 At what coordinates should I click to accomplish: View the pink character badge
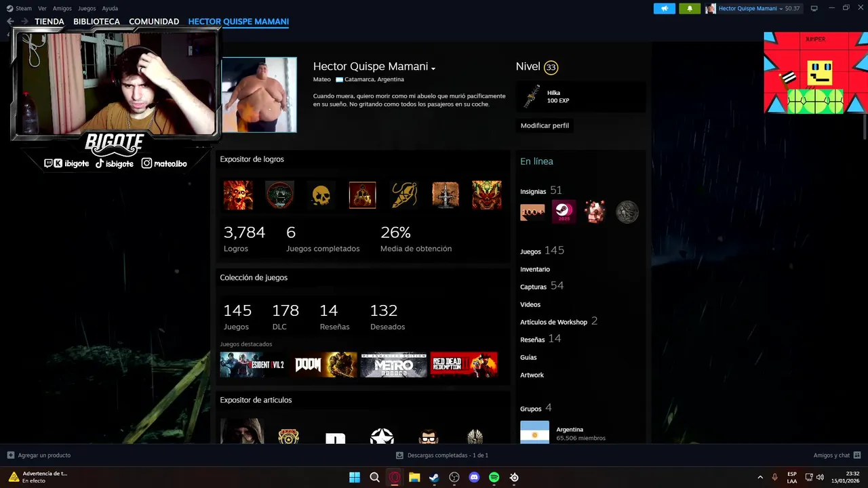pos(595,212)
